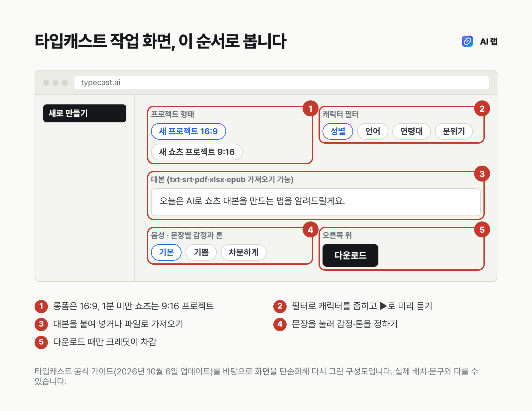Screen dimensions: 532x411
Task: Click legend text 필터로 캐릭터를 좁히고 ▶로 미리 듣기
Action: pos(362,306)
